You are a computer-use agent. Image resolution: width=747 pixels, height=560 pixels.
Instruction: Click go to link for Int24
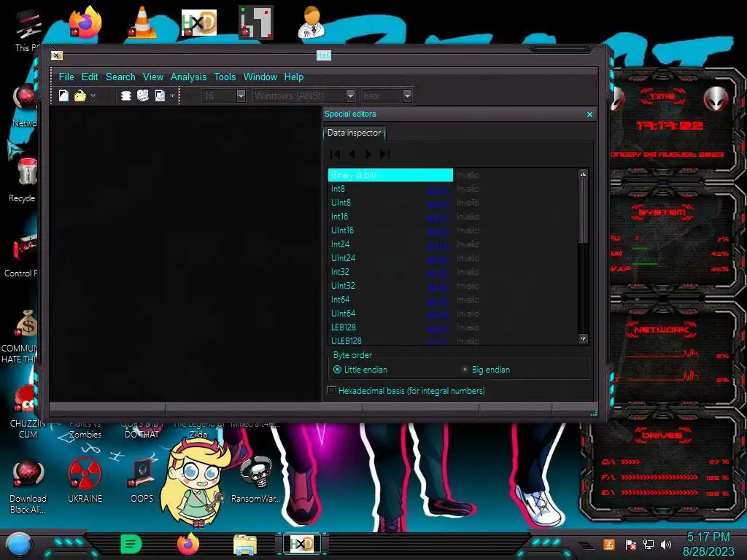coord(438,245)
